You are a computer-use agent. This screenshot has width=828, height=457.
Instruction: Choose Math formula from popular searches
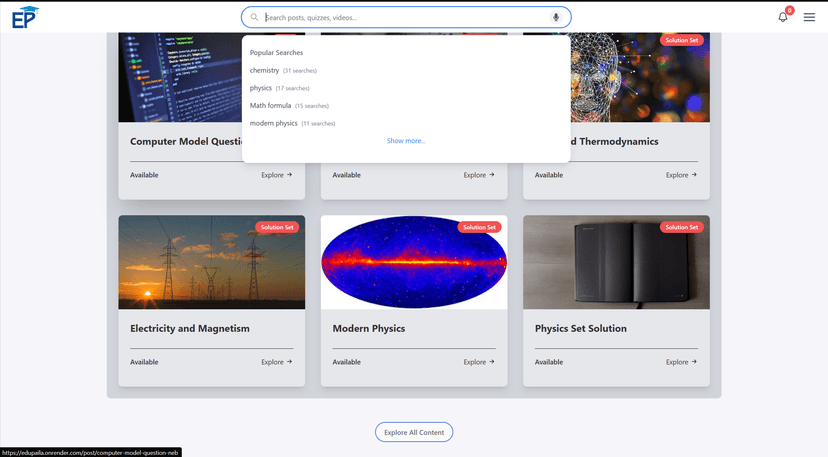271,105
